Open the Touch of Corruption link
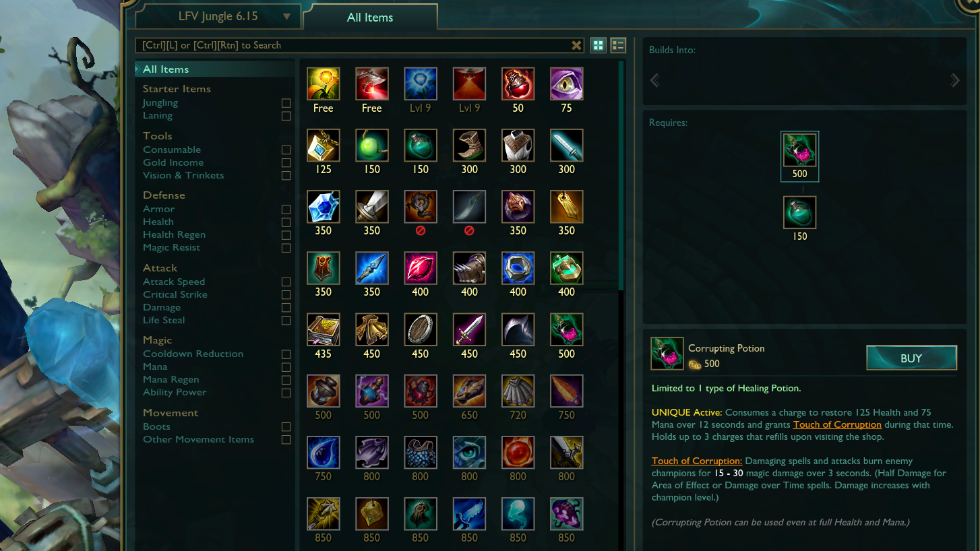980x551 pixels. coord(837,424)
